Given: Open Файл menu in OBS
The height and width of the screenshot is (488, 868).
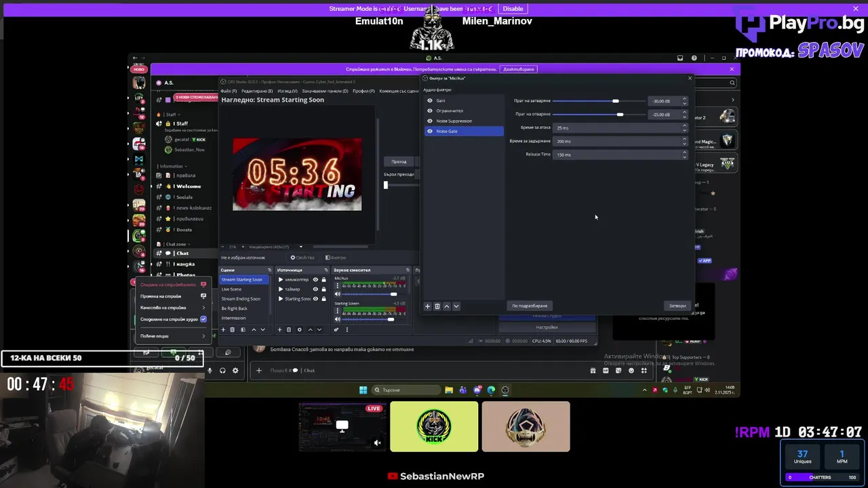Looking at the screenshot, I should coord(229,91).
